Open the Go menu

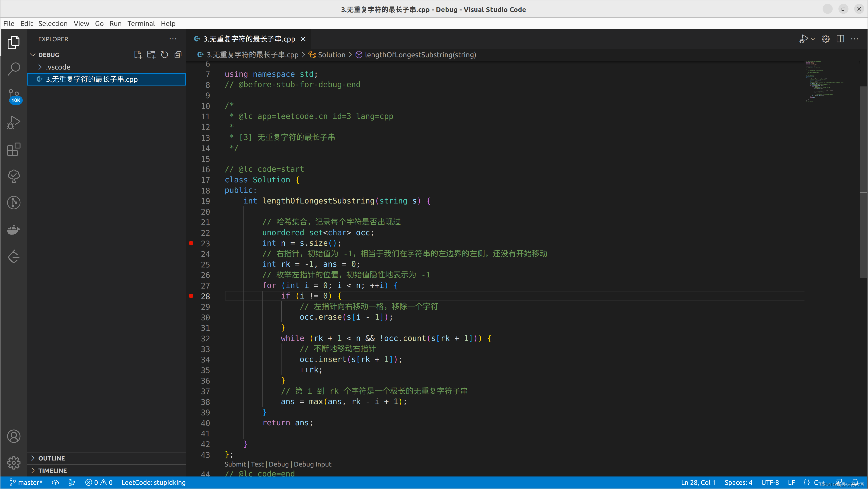pyautogui.click(x=99, y=24)
